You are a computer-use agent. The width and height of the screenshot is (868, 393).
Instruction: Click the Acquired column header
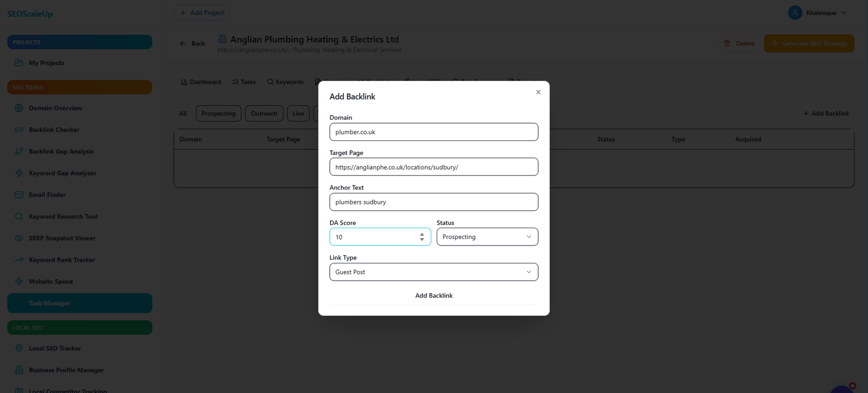(748, 139)
